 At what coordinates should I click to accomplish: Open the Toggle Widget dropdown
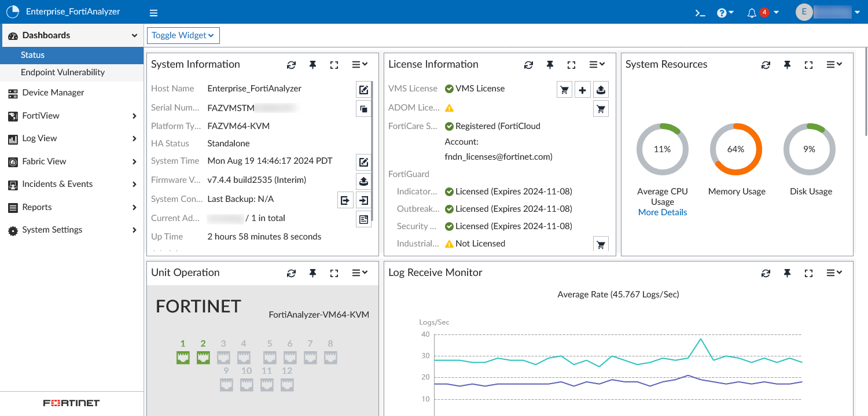[183, 35]
